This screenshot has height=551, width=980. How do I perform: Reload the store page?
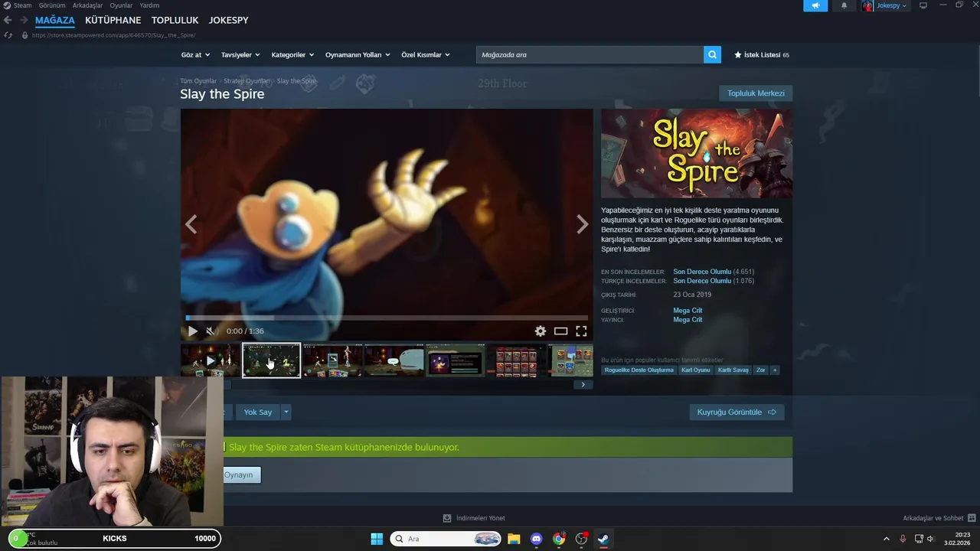(8, 35)
